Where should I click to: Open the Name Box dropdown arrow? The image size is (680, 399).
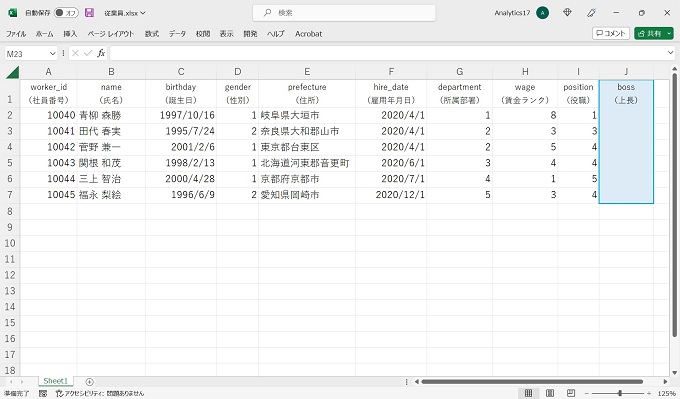point(52,53)
